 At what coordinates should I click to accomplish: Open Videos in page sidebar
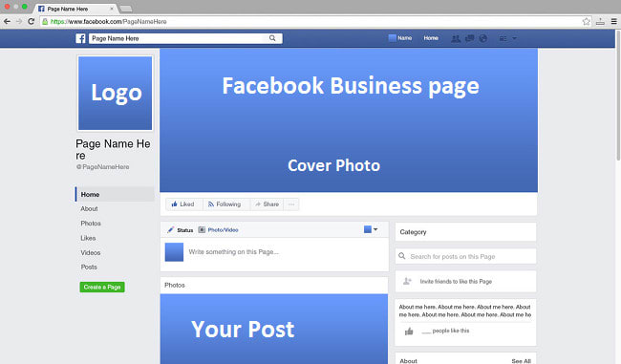(91, 253)
